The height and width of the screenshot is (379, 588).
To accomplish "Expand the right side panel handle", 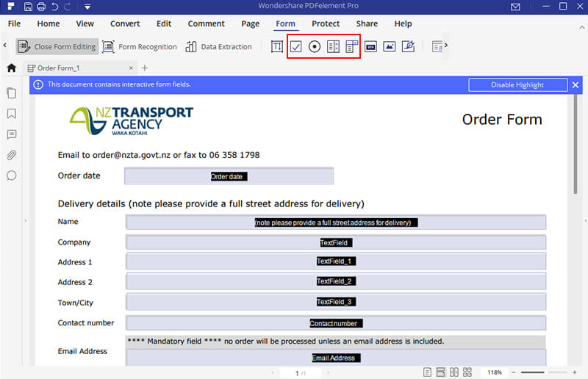I will (585, 221).
